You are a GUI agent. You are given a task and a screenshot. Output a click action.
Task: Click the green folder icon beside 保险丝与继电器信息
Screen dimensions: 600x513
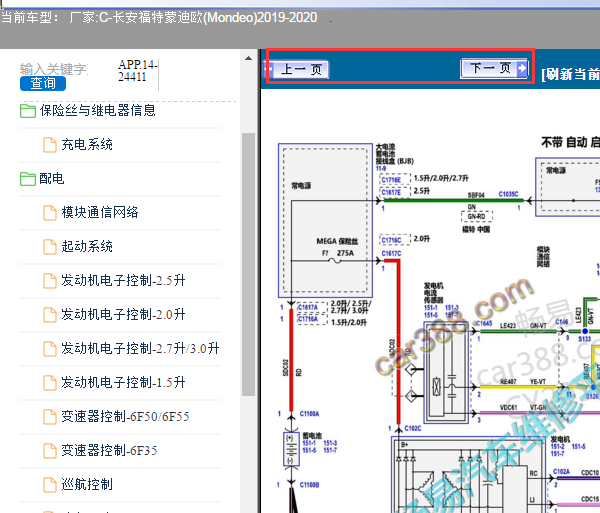[28, 111]
